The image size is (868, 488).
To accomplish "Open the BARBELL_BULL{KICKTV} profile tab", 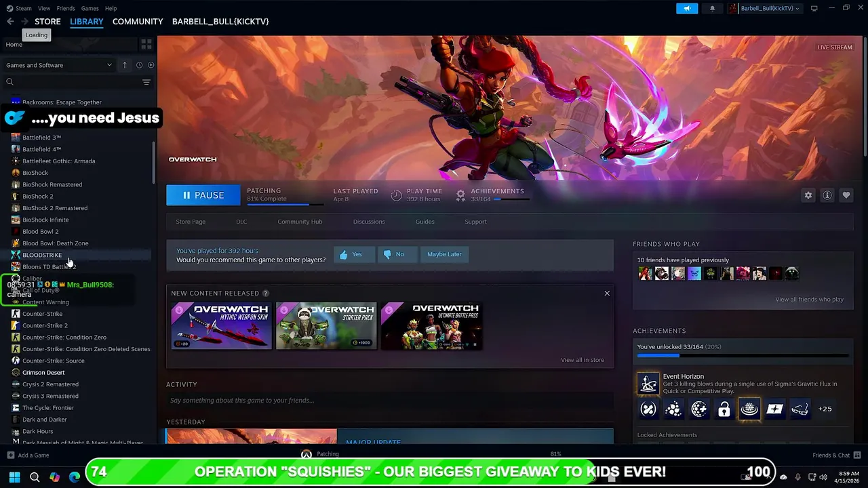I will pyautogui.click(x=220, y=22).
